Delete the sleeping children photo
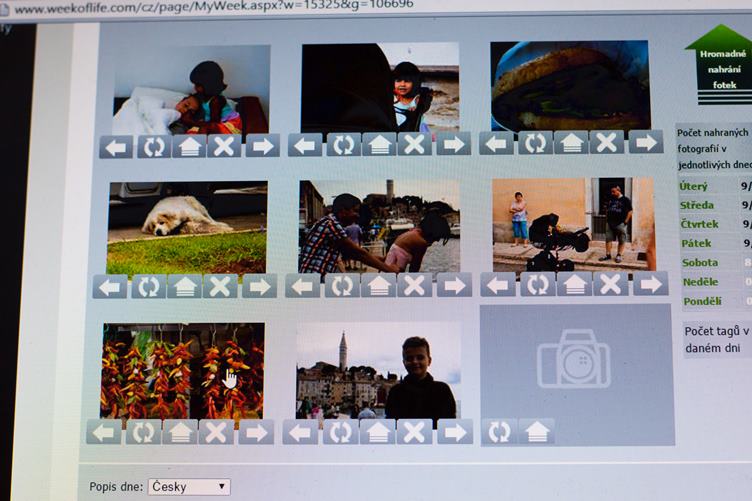This screenshot has width=752, height=501. [224, 146]
